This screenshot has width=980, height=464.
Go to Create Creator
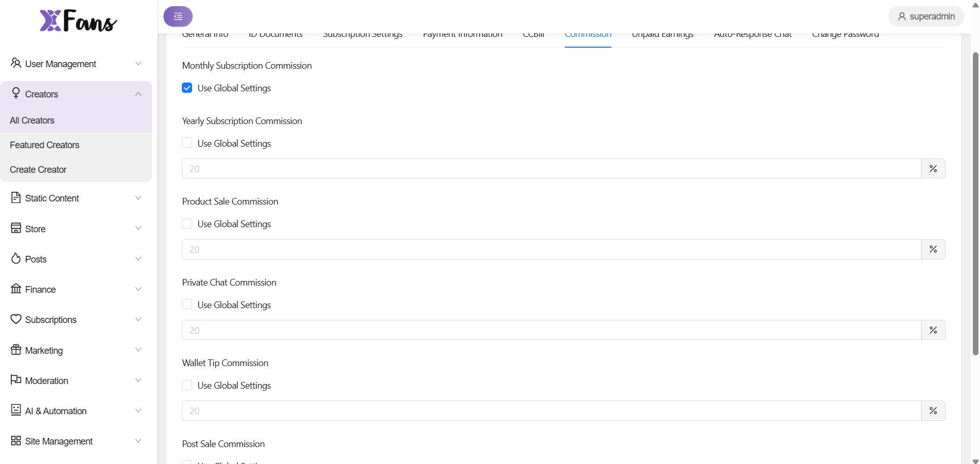point(38,170)
